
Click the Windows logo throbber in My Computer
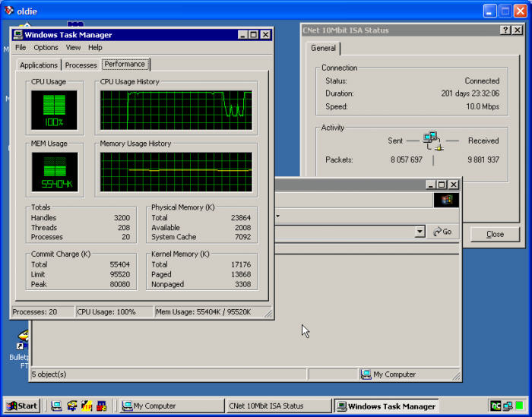pyautogui.click(x=446, y=200)
